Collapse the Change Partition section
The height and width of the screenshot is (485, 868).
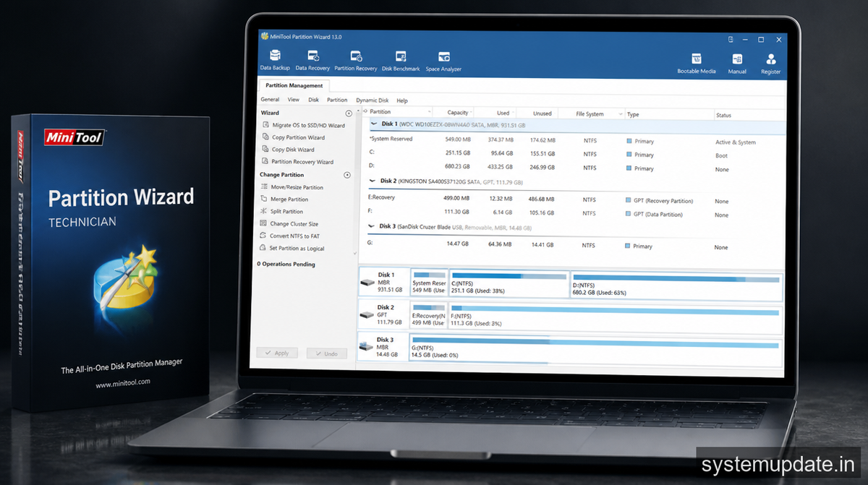(347, 175)
